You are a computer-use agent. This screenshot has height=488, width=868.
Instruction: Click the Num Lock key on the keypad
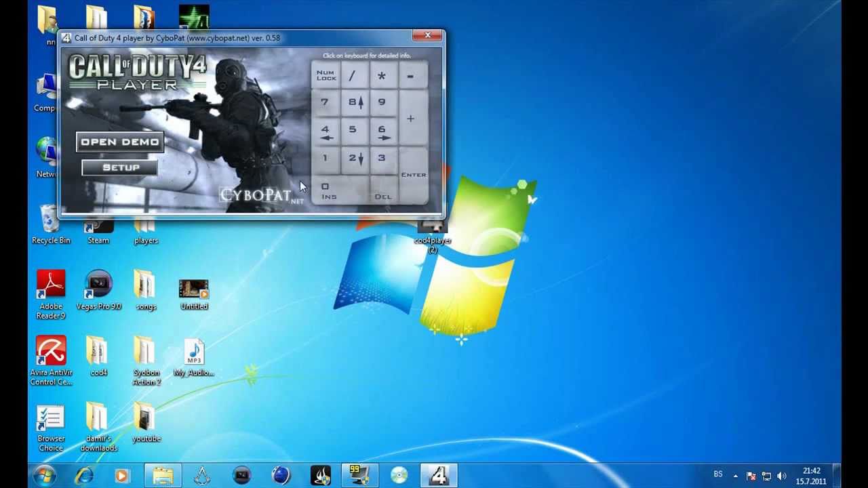[326, 75]
